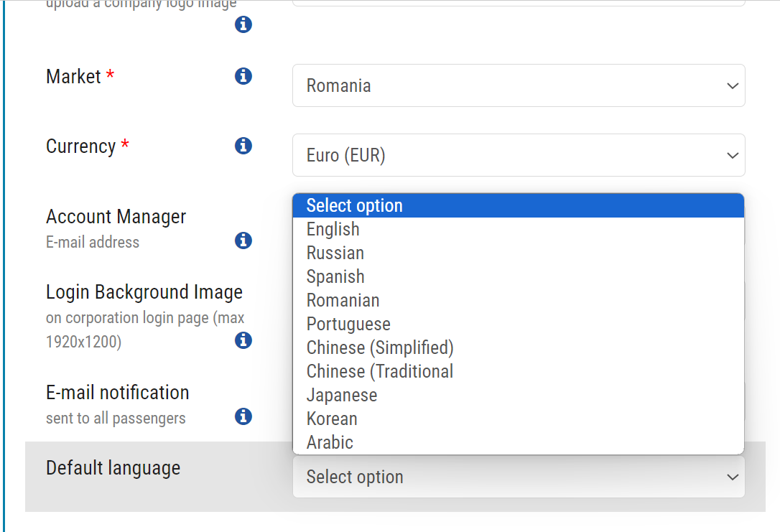Image resolution: width=780 pixels, height=532 pixels.
Task: Click the company logo upload info icon
Action: coord(243,24)
